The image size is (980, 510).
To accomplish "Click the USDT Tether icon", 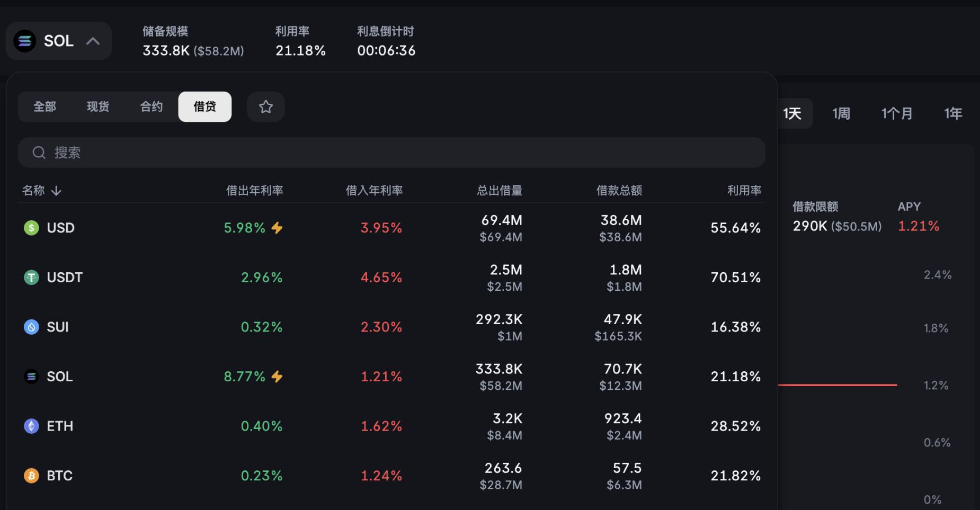I will point(31,278).
